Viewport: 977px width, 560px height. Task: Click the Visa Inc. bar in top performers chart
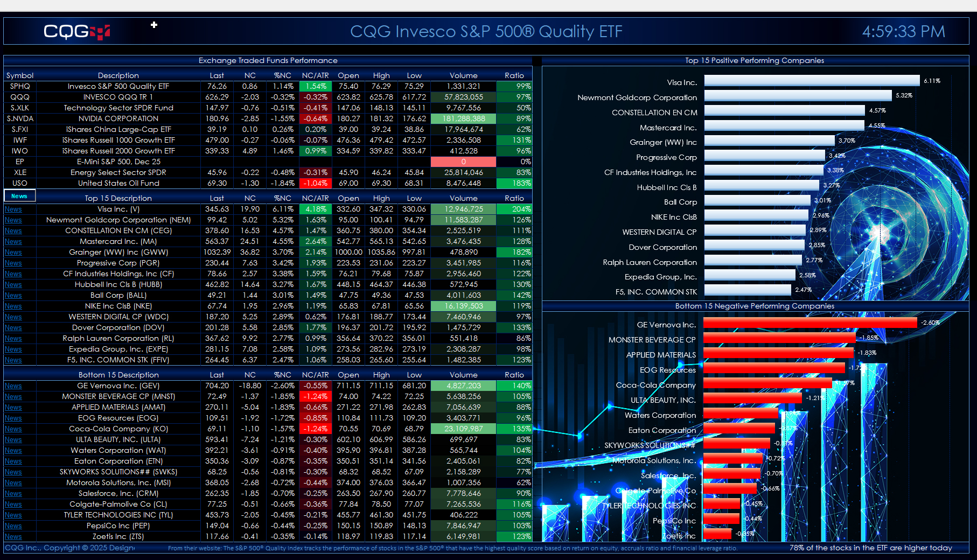(x=811, y=81)
